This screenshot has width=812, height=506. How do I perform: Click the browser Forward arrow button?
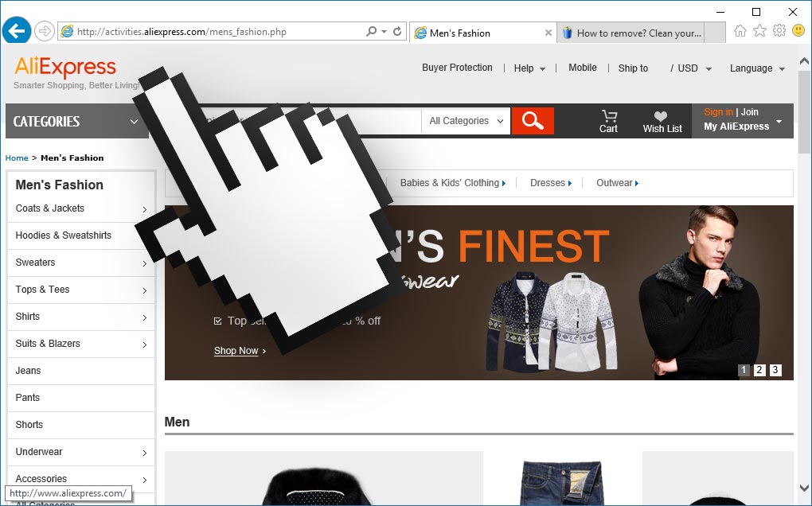tap(45, 31)
